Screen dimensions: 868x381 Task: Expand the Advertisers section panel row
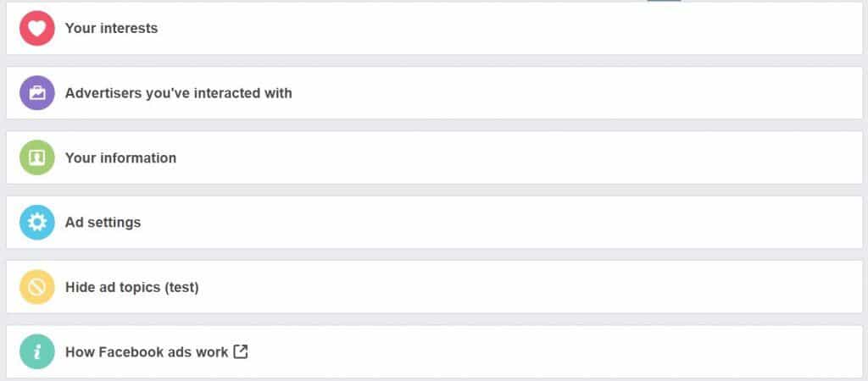point(435,93)
